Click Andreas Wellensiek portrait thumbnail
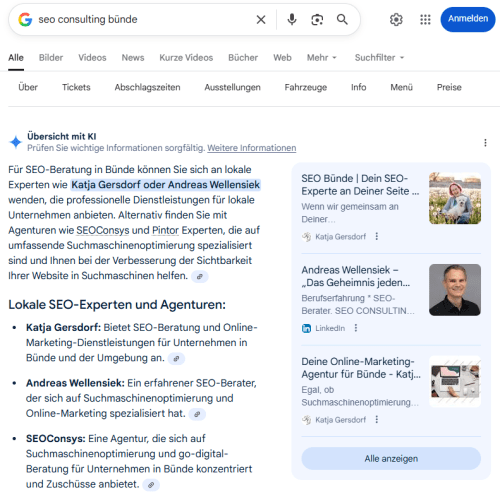Image resolution: width=500 pixels, height=497 pixels. tap(455, 290)
